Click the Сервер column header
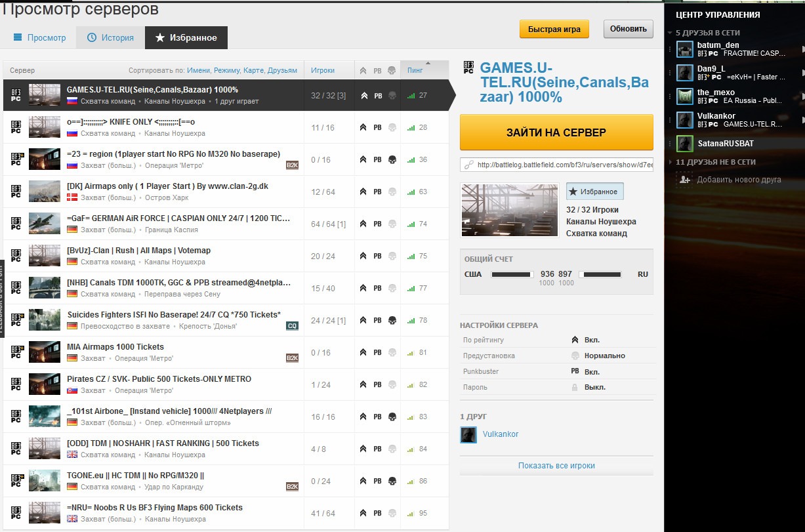This screenshot has width=805, height=532. [23, 70]
